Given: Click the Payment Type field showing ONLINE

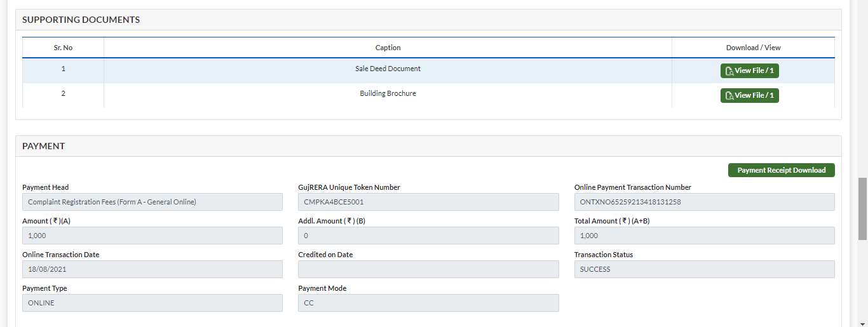Looking at the screenshot, I should 153,303.
